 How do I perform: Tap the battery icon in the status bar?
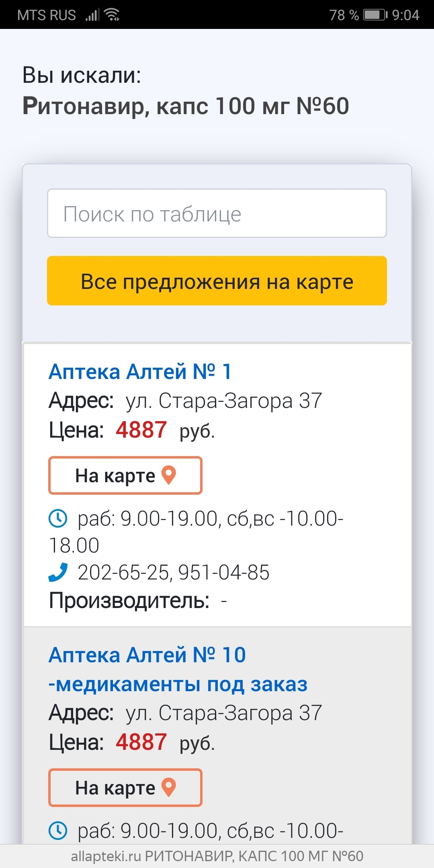(375, 15)
